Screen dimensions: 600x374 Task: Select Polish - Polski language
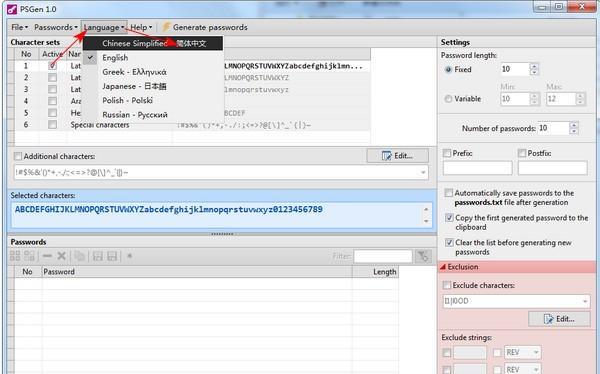pos(153,100)
